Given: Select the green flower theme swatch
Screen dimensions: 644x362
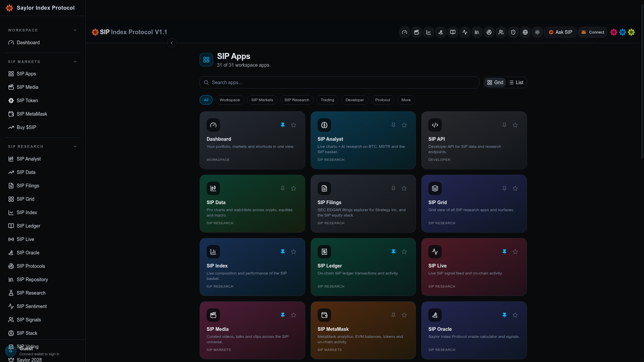Looking at the screenshot, I should [x=631, y=32].
